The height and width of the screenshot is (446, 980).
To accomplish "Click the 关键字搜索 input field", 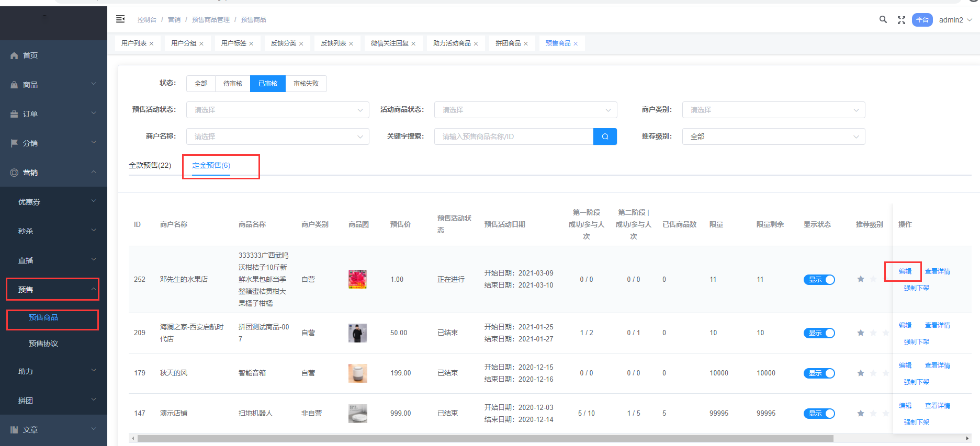I will point(514,136).
